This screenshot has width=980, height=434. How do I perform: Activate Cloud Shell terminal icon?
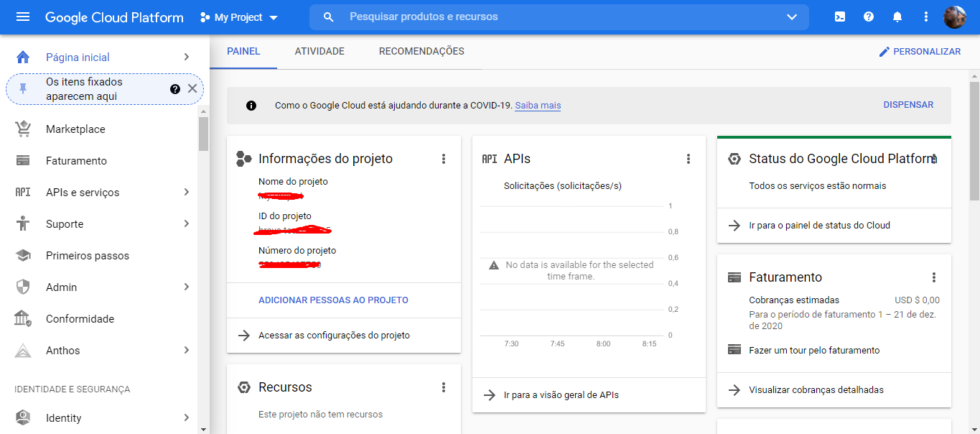tap(840, 17)
